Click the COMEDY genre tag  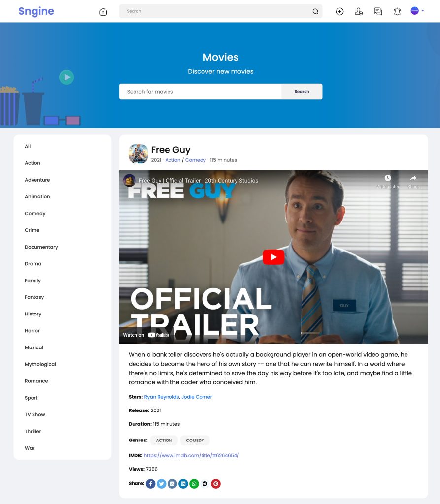pyautogui.click(x=195, y=441)
